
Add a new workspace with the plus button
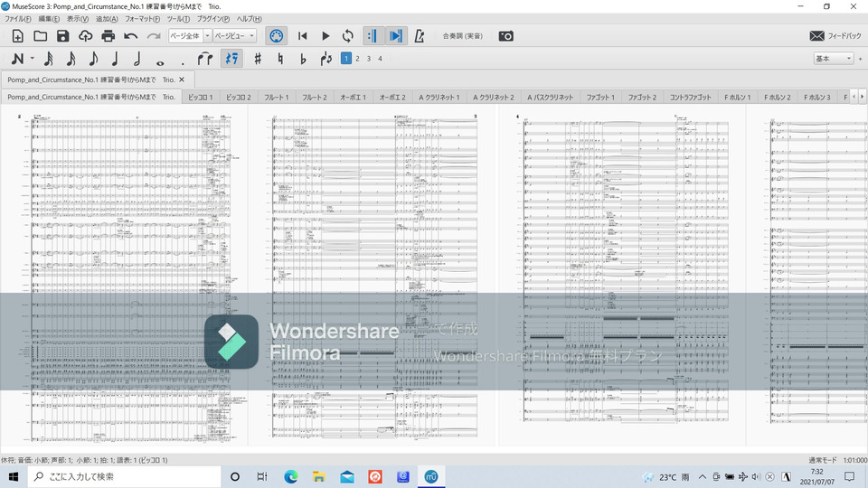[860, 59]
